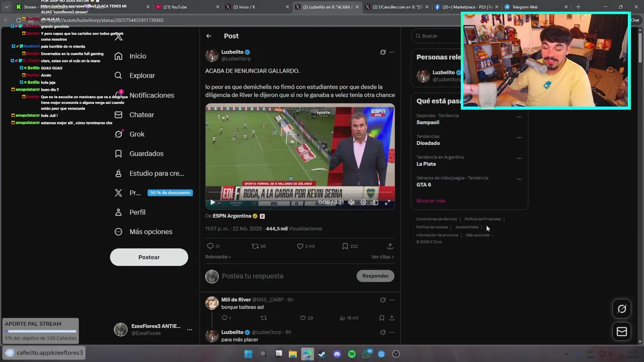Open Perfil in the sidebar
Viewport: 644px width, 362px height.
(x=130, y=212)
